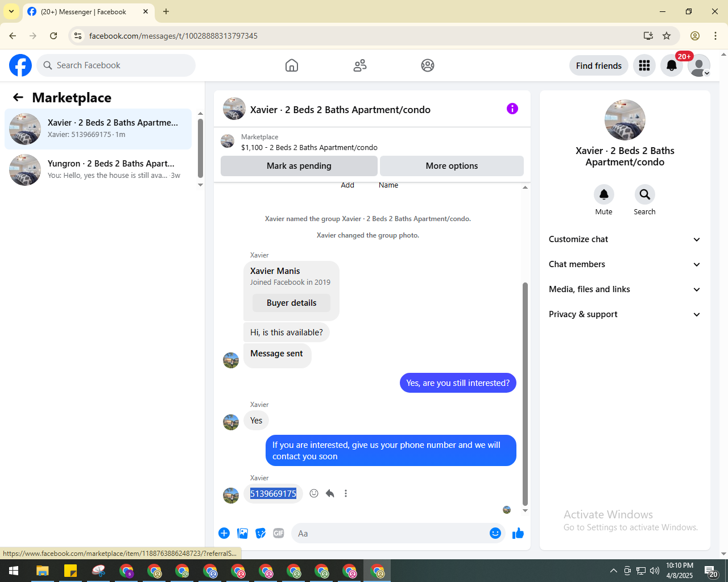
Task: Open the Friends icon in top nav
Action: tap(360, 65)
